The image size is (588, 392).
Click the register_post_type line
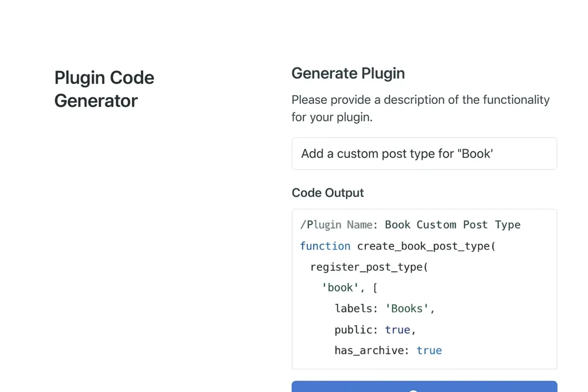pyautogui.click(x=368, y=267)
